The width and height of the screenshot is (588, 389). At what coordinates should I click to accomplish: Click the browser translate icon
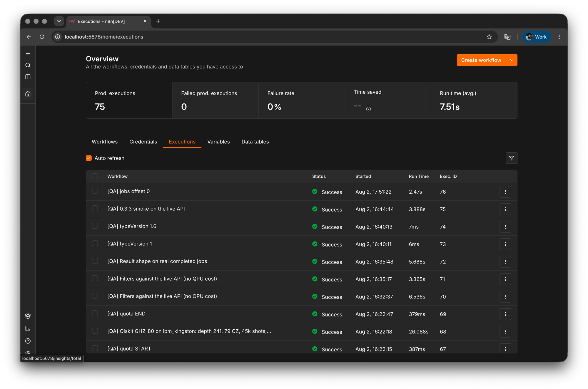click(507, 37)
